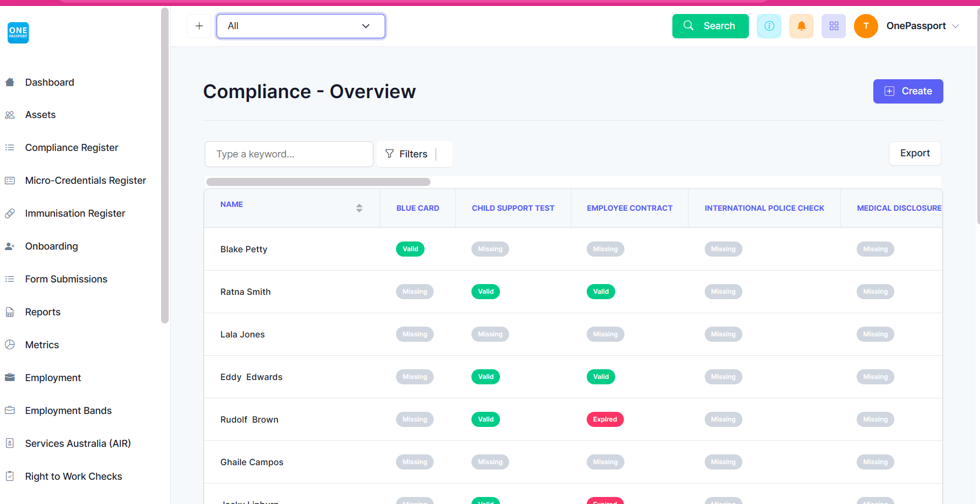980x504 pixels.
Task: Click Rudolf Brown's Expired Employee Contract badge
Action: point(605,419)
